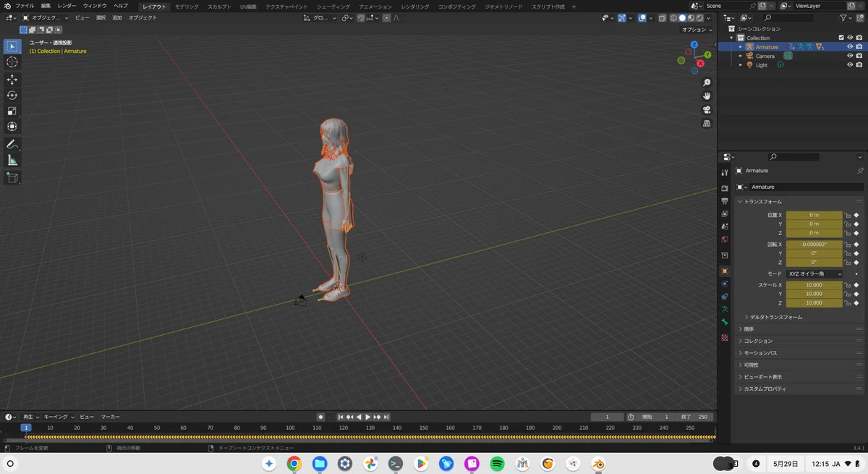Switch to solid viewport shading
The height and width of the screenshot is (474, 868).
pos(681,18)
